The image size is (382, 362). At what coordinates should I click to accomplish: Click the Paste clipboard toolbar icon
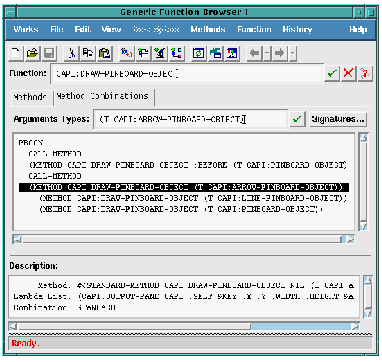(105, 53)
